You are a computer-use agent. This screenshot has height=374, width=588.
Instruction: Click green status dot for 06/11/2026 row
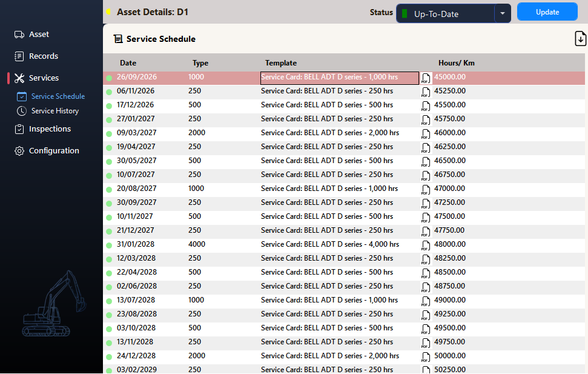pyautogui.click(x=109, y=92)
